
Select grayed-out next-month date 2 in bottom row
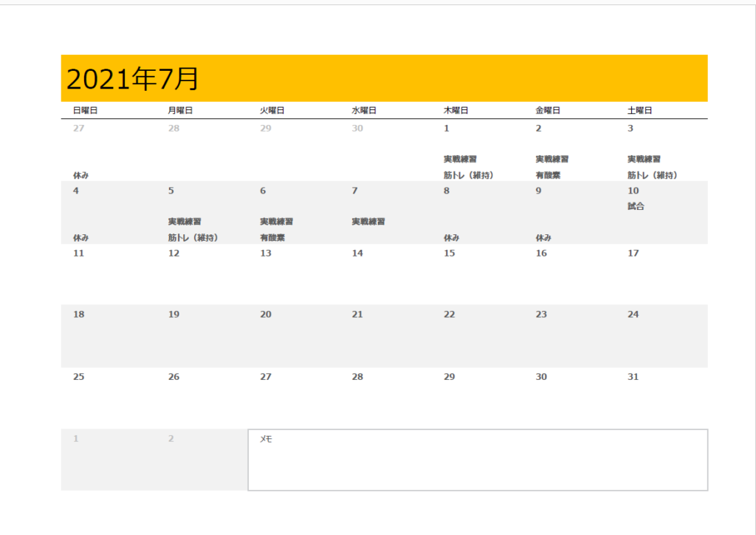click(x=171, y=439)
